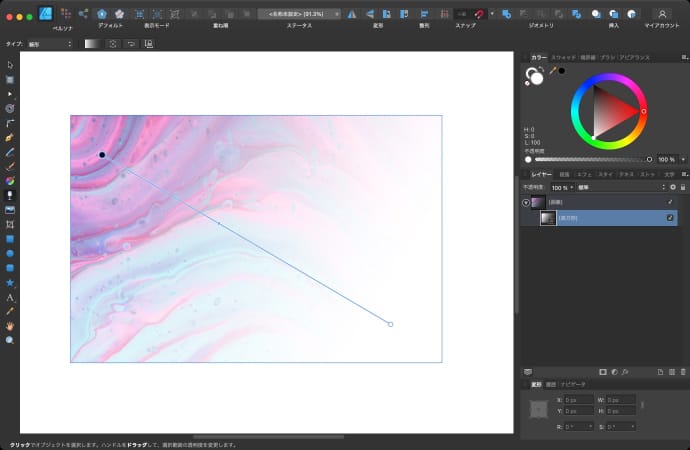Image resolution: width=690 pixels, height=450 pixels.
Task: Switch to the Swatches (スウォッチ) tab
Action: click(x=563, y=58)
